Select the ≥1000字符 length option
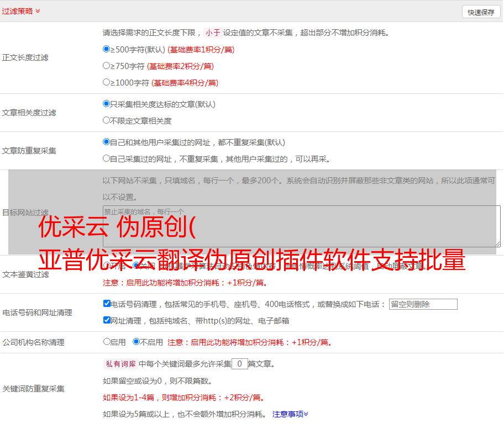The height and width of the screenshot is (424, 504). pyautogui.click(x=107, y=82)
